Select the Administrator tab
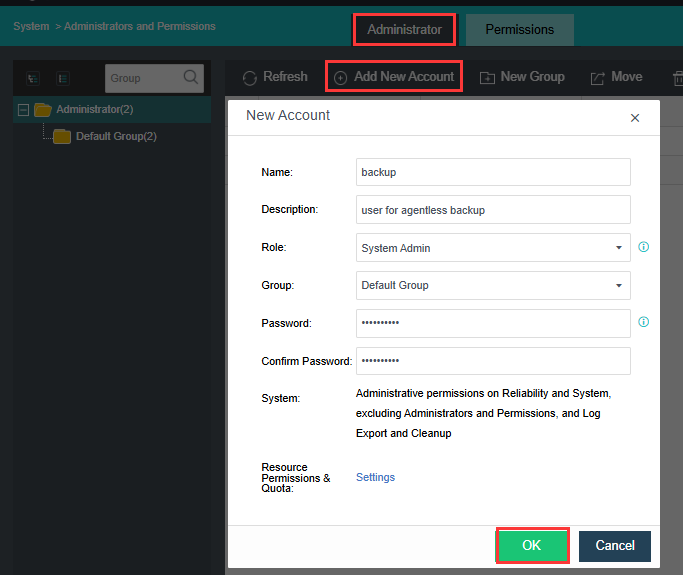The width and height of the screenshot is (683, 575). coord(404,30)
